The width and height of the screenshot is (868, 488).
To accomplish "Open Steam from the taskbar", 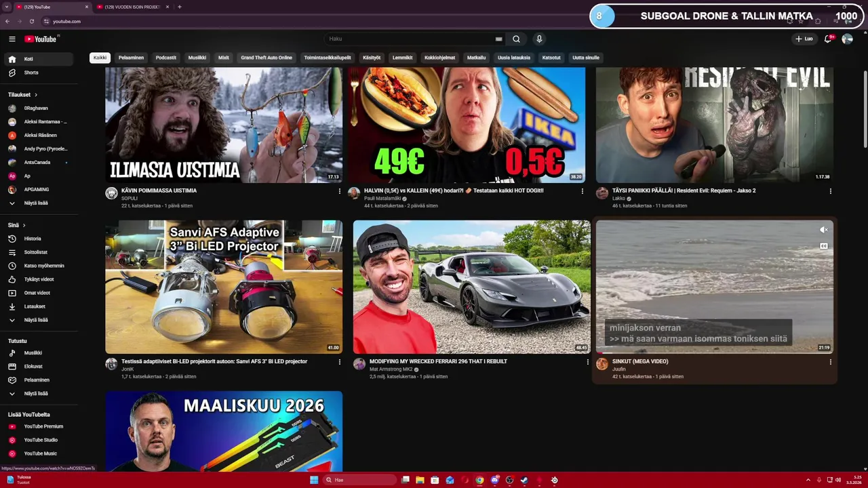I will (524, 480).
